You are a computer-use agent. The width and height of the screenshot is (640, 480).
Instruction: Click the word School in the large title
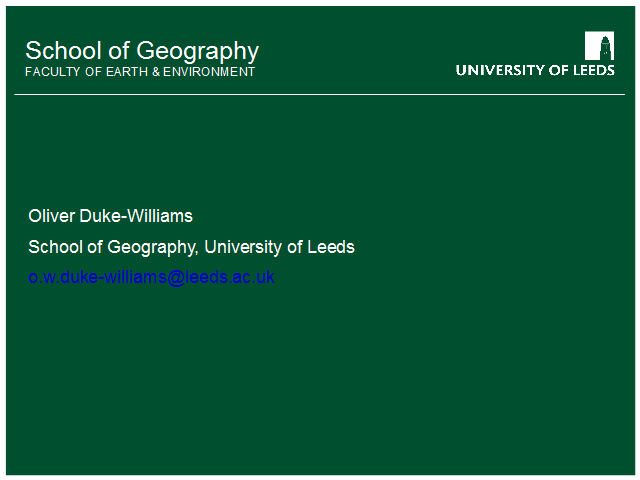(x=64, y=51)
